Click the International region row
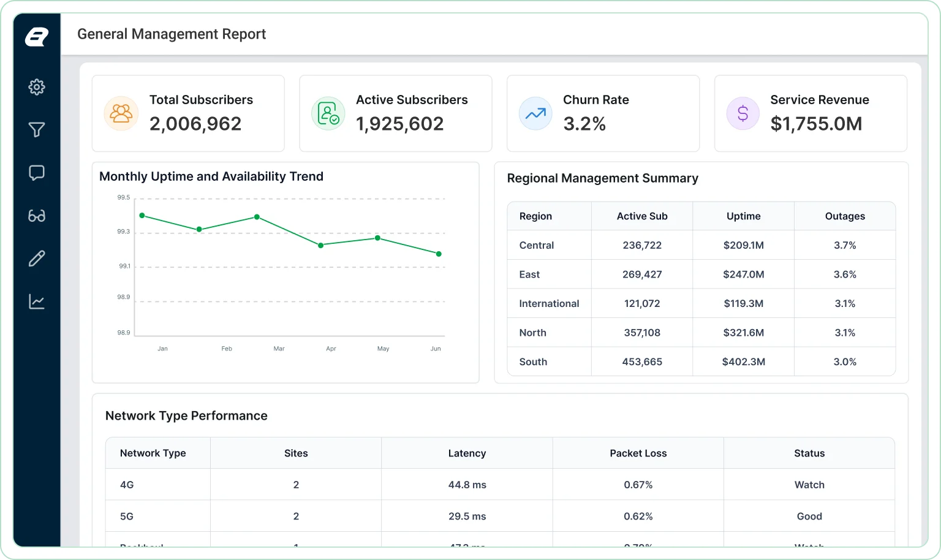The width and height of the screenshot is (941, 560). pyautogui.click(x=701, y=303)
